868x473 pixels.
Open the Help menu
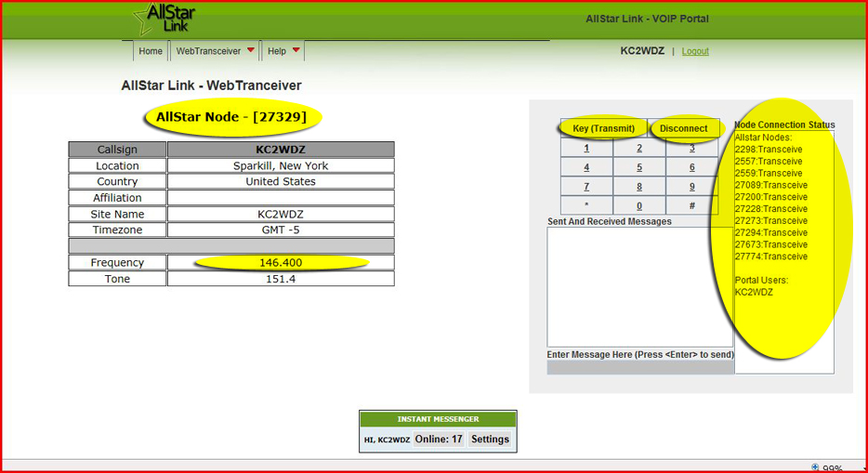[277, 51]
